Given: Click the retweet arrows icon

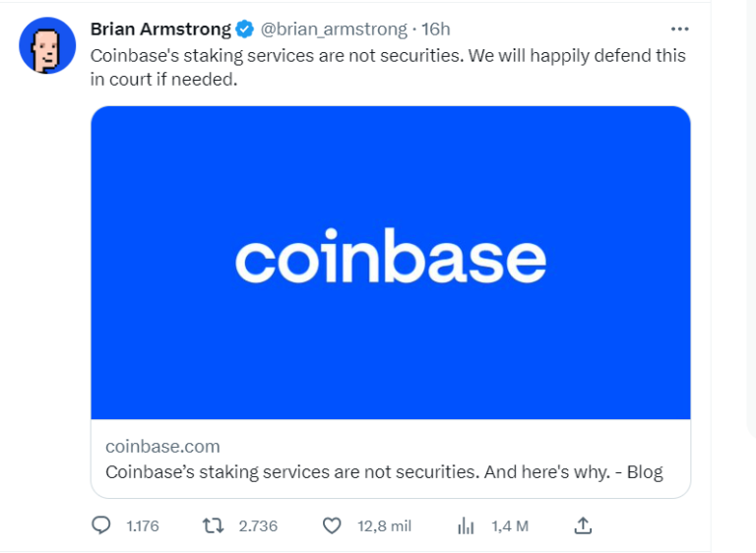Looking at the screenshot, I should coord(212,526).
